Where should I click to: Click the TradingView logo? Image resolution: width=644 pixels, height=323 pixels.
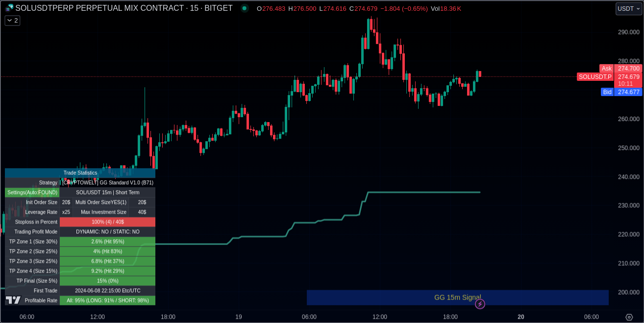pyautogui.click(x=13, y=300)
